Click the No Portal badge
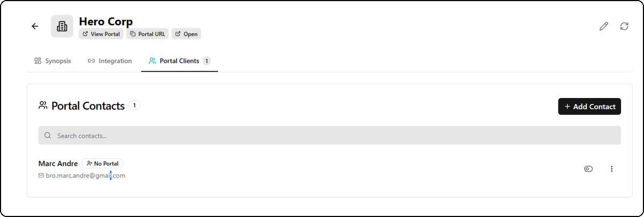The image size is (644, 217). pyautogui.click(x=103, y=163)
